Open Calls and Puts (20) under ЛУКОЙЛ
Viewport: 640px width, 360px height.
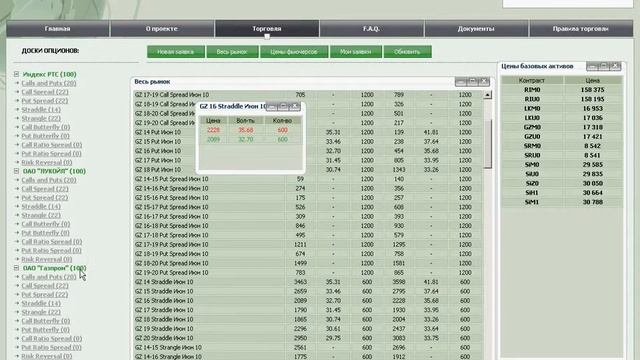[x=49, y=180]
